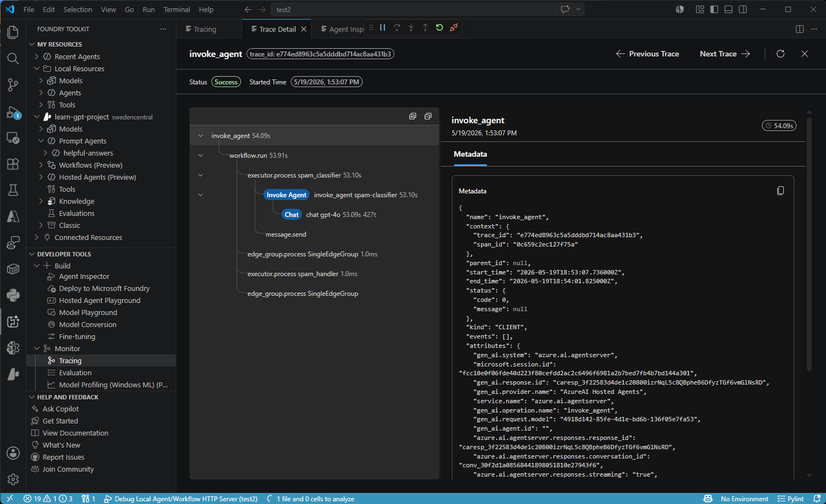826x504 pixels.
Task: Switch to the Agent Inspector editor tab
Action: (342, 29)
